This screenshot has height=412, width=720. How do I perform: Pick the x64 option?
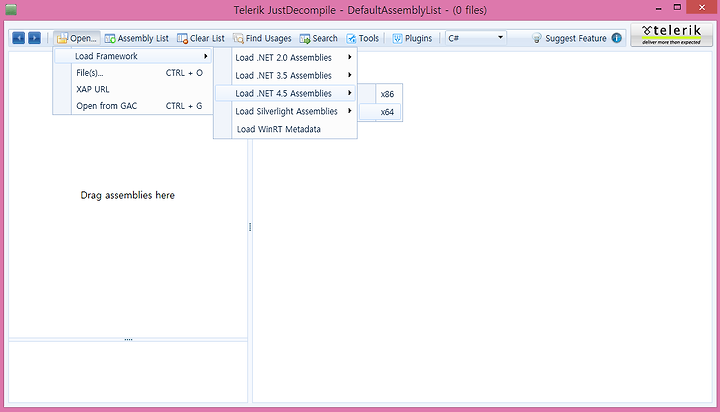(380, 112)
